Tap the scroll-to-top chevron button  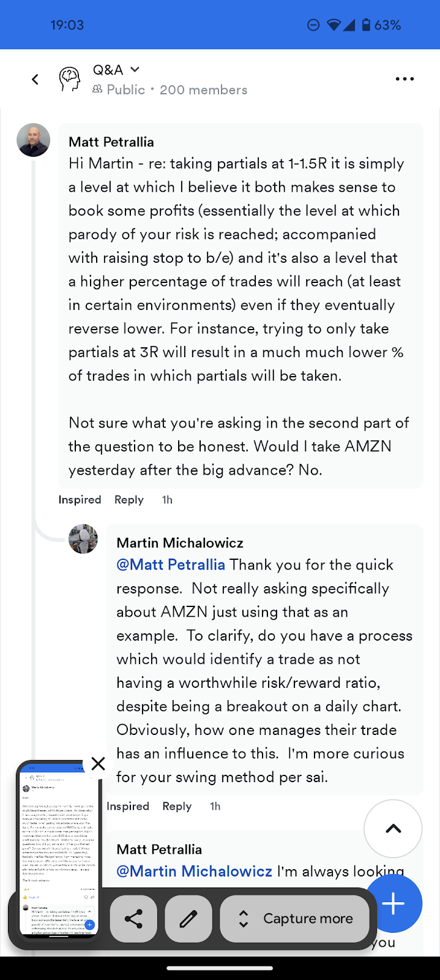click(x=393, y=829)
